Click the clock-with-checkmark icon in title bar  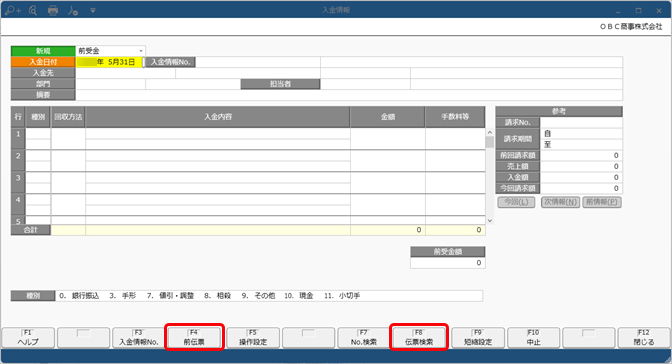point(72,10)
